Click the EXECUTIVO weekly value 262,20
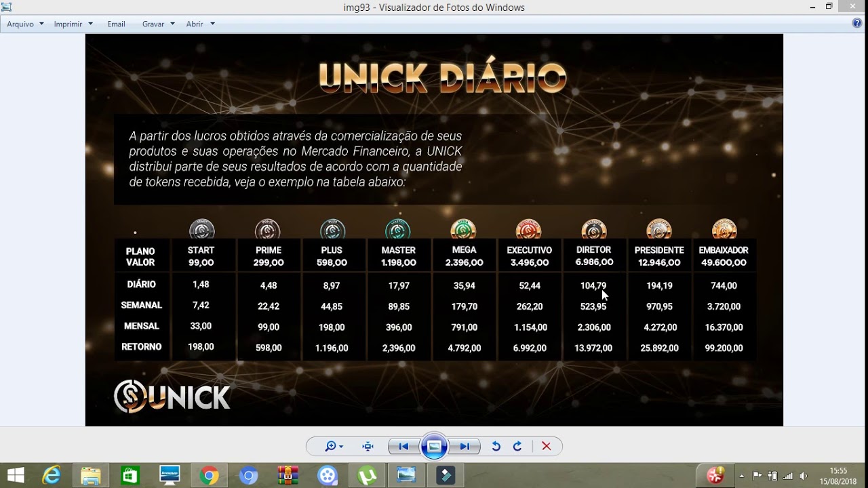Viewport: 868px width, 488px height. 530,307
